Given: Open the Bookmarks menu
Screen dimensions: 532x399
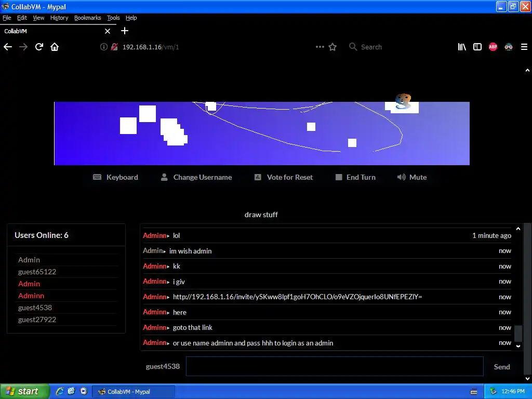Looking at the screenshot, I should [87, 18].
